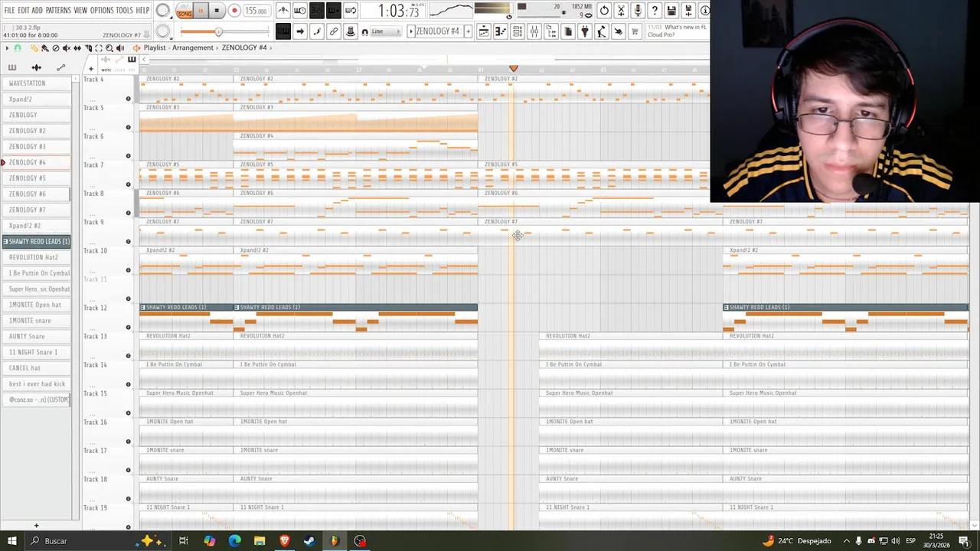Open the FILE menu
This screenshot has width=980, height=551.
click(x=9, y=10)
